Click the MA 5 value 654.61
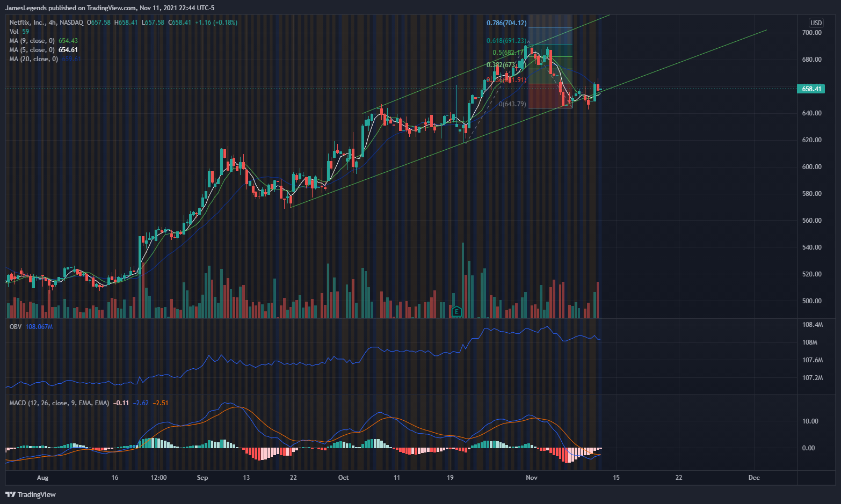Screen dimensions: 841x504 (x=68, y=50)
